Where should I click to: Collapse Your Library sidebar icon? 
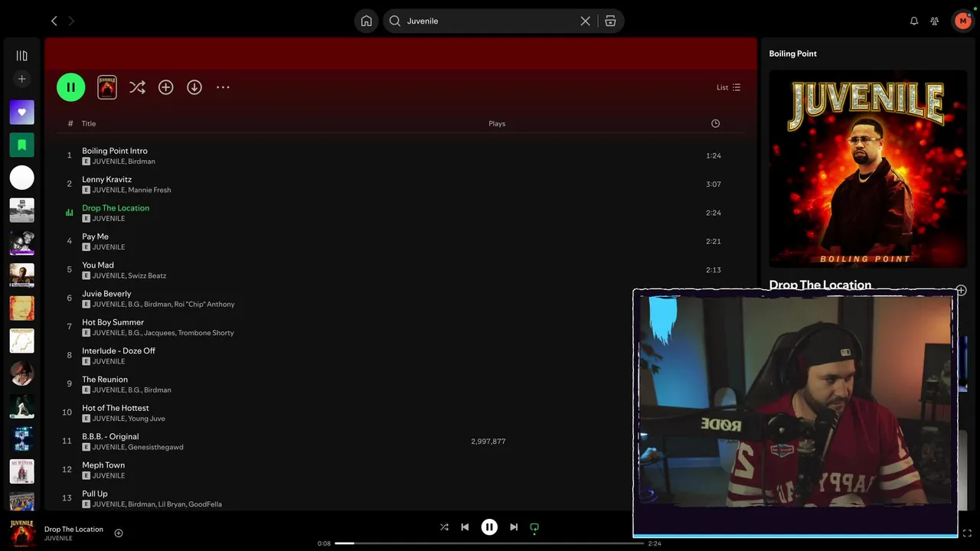(x=21, y=56)
